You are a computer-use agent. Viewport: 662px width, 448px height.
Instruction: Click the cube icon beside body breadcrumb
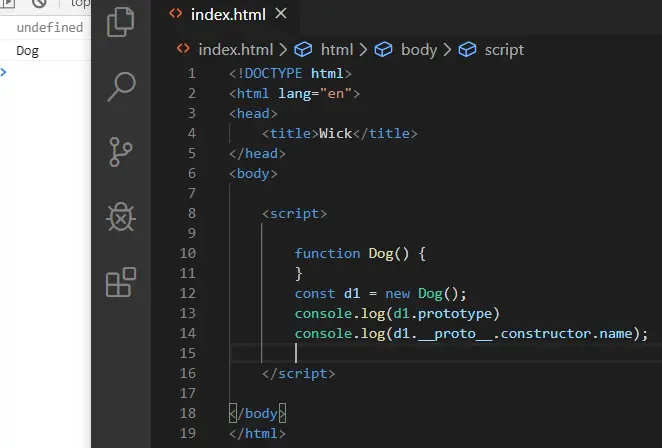[x=383, y=50]
